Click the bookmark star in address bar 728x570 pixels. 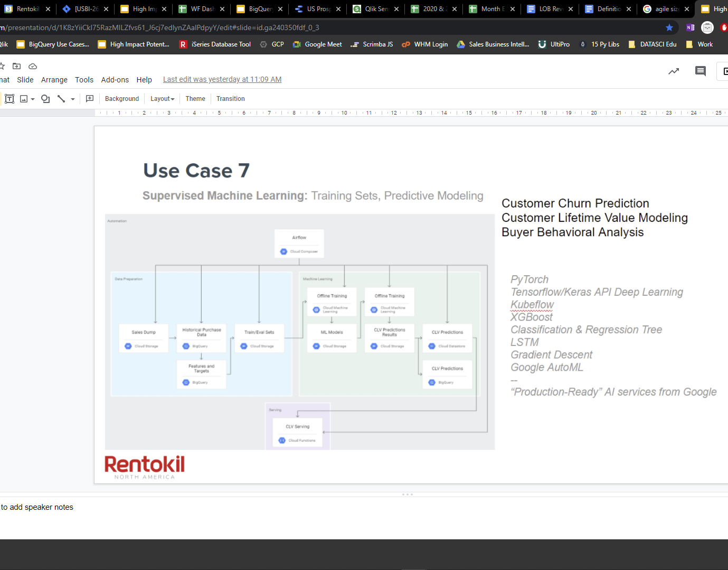669,27
